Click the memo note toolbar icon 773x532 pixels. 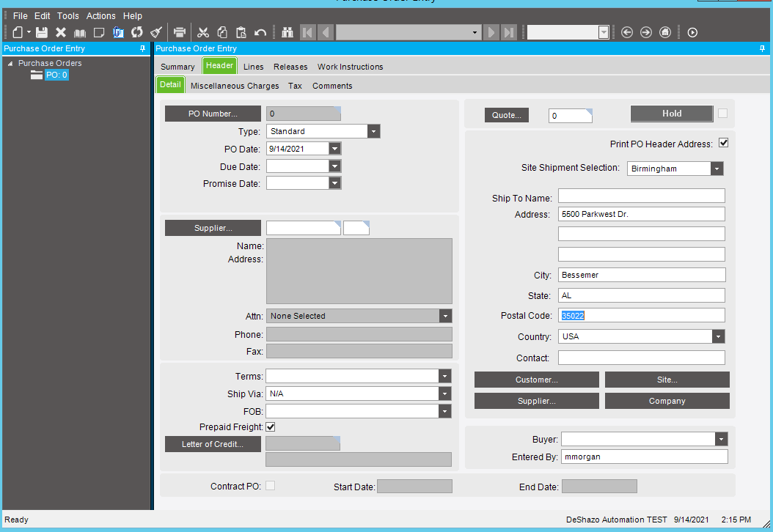tap(99, 32)
